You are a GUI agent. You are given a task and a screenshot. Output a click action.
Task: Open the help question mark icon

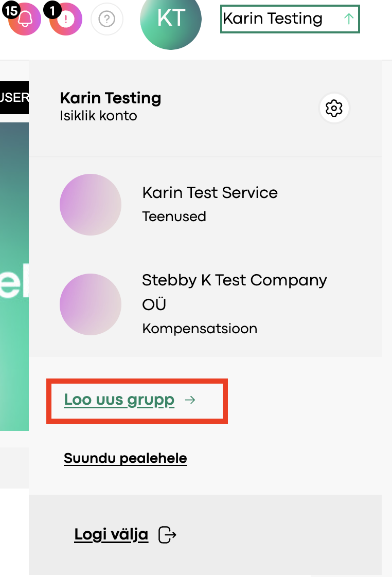(x=106, y=19)
